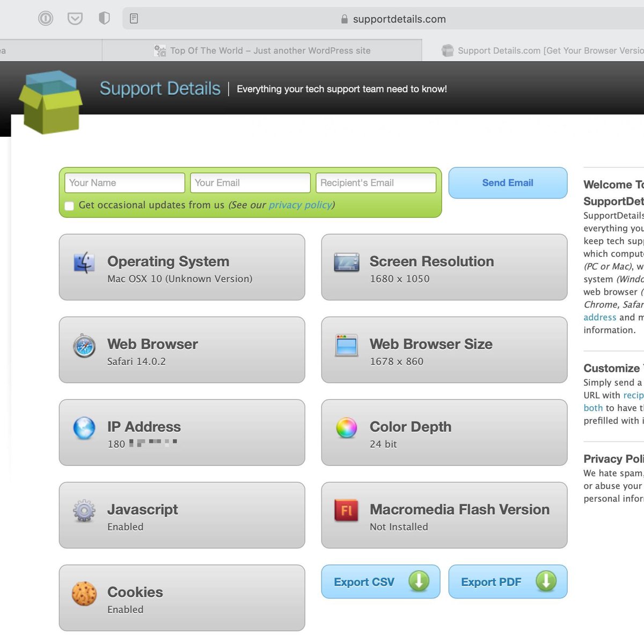Click the Send Email button
Viewport: 644px width, 644px height.
click(x=508, y=183)
